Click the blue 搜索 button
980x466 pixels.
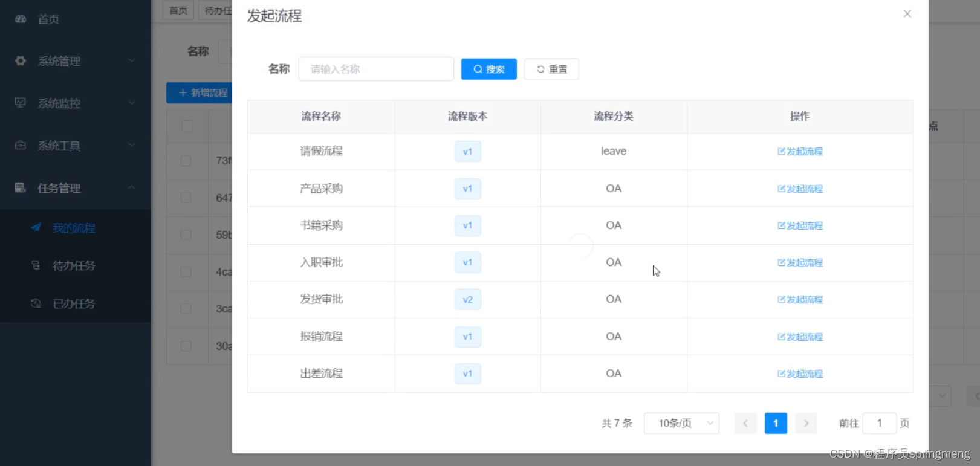tap(488, 69)
